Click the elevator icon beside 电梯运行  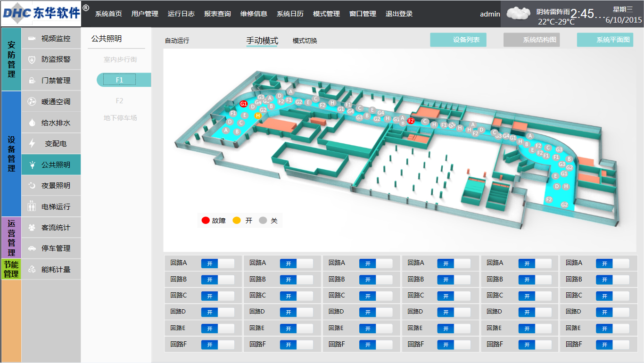click(32, 206)
